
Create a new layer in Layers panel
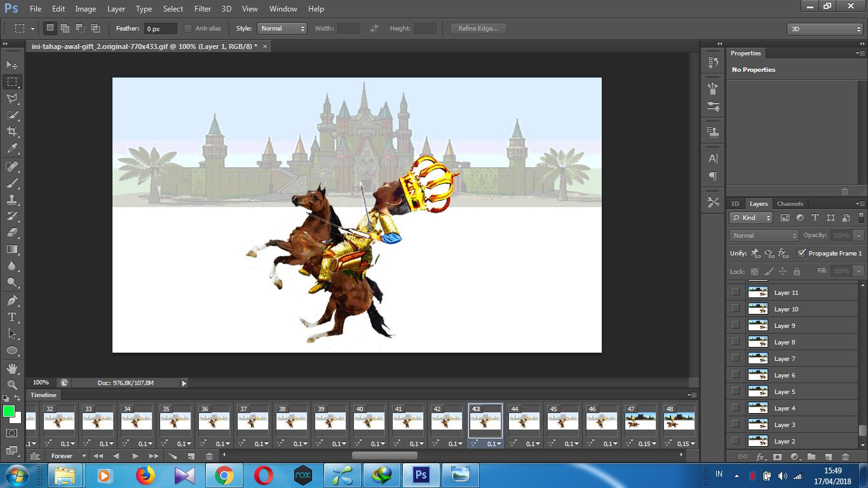828,456
